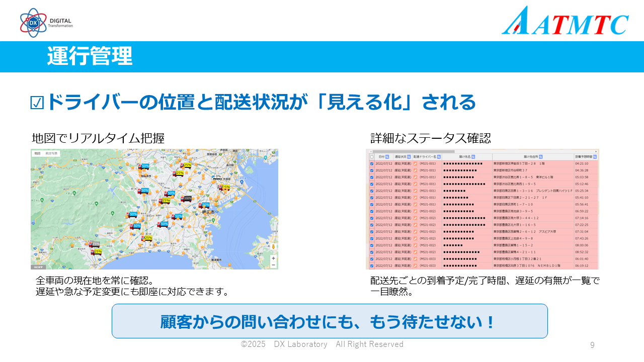Click the Street View pegman icon

point(273,247)
